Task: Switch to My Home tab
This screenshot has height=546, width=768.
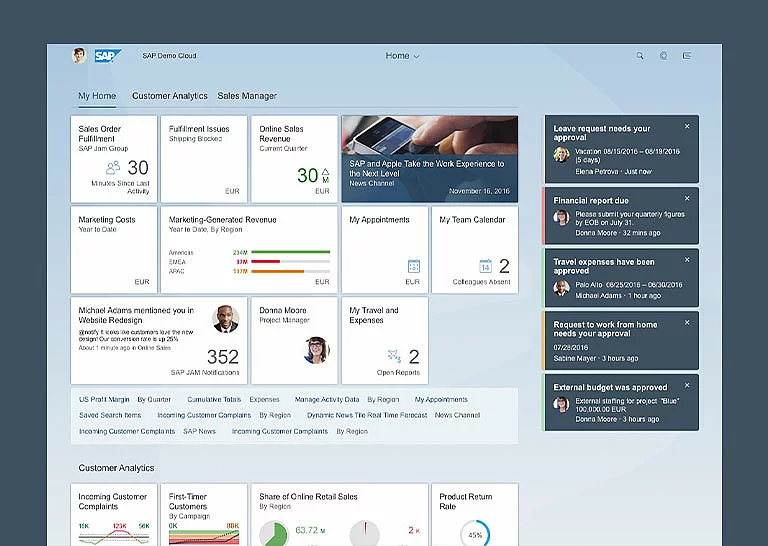Action: 97,96
